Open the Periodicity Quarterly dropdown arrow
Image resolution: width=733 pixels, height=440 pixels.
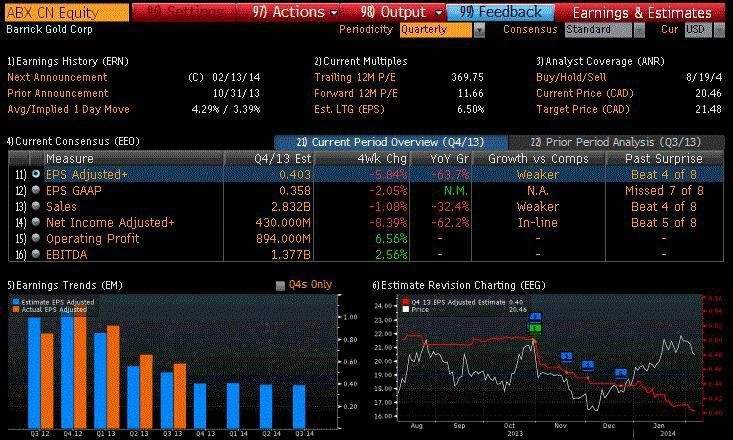479,30
